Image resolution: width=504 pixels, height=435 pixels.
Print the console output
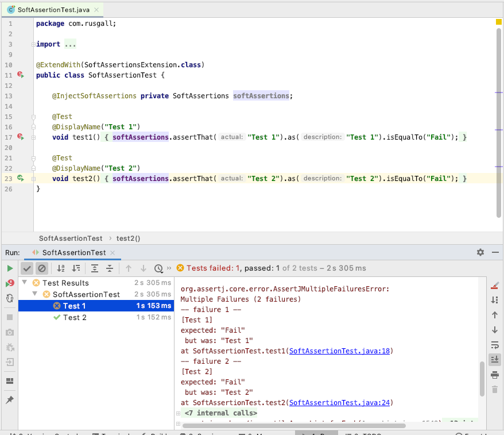pyautogui.click(x=494, y=374)
